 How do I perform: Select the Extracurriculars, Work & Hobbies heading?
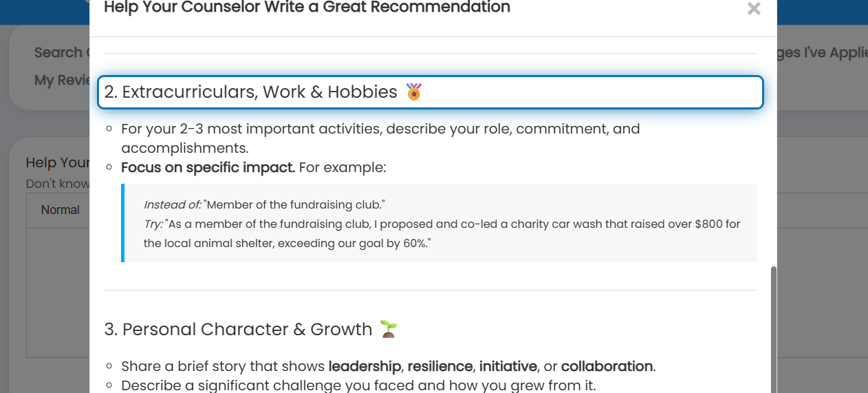[431, 92]
